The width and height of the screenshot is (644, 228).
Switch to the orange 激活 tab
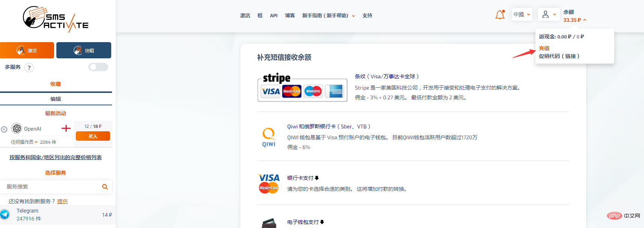tap(27, 50)
